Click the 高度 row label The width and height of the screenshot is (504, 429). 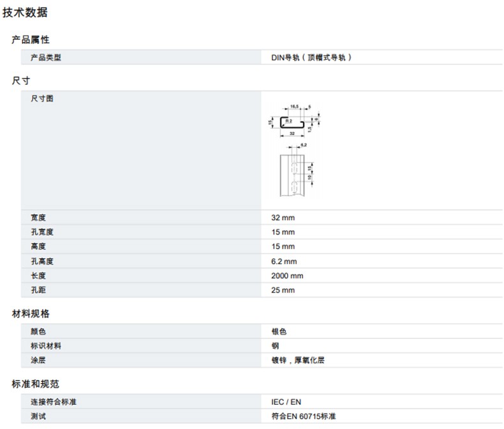click(38, 247)
